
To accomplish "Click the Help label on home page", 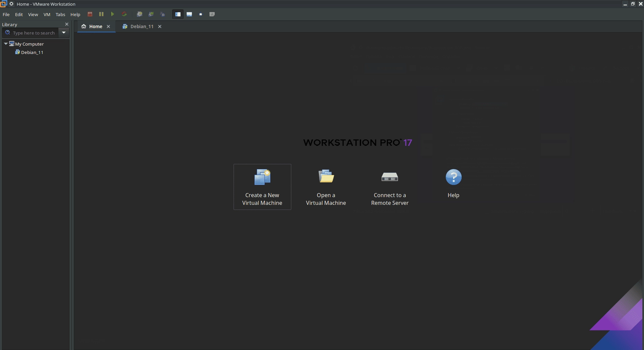I will click(453, 195).
